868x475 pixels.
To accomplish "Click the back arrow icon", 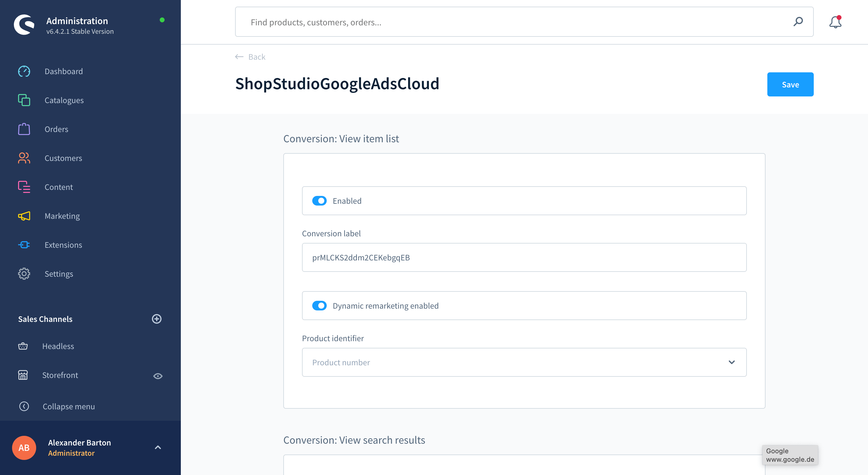I will (x=239, y=57).
